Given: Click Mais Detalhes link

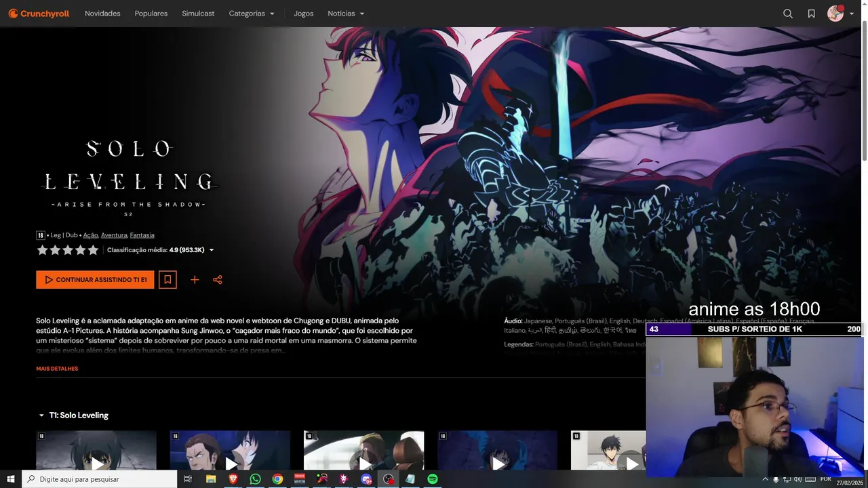Looking at the screenshot, I should click(57, 369).
